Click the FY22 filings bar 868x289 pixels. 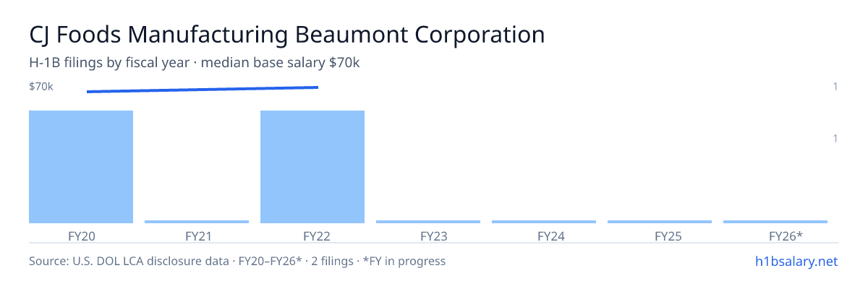point(312,167)
